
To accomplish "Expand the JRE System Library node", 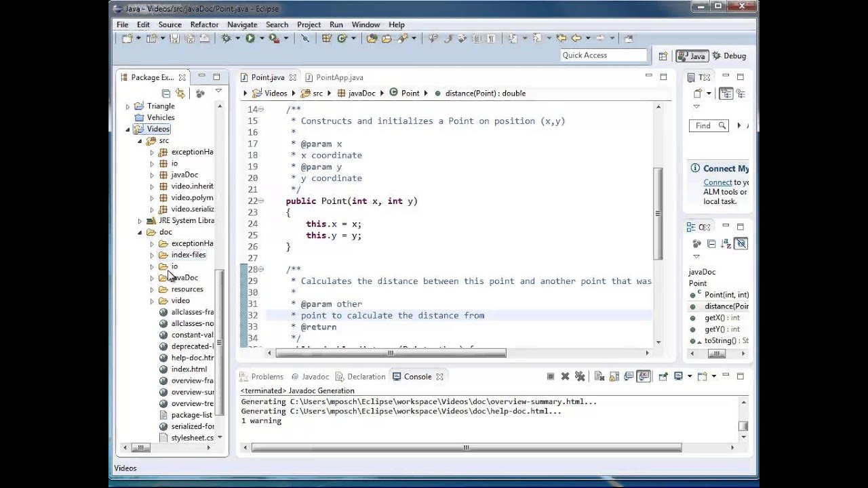I will point(140,221).
